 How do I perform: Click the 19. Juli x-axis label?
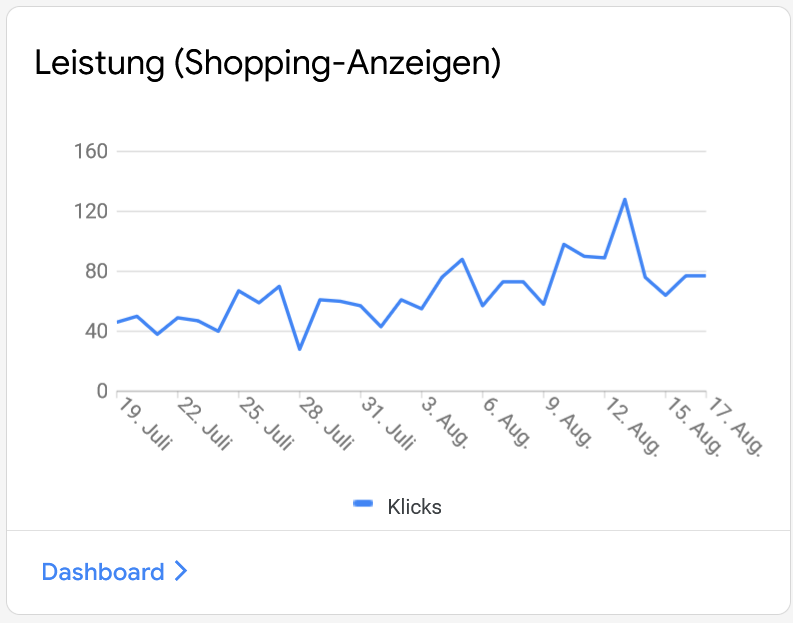click(145, 423)
